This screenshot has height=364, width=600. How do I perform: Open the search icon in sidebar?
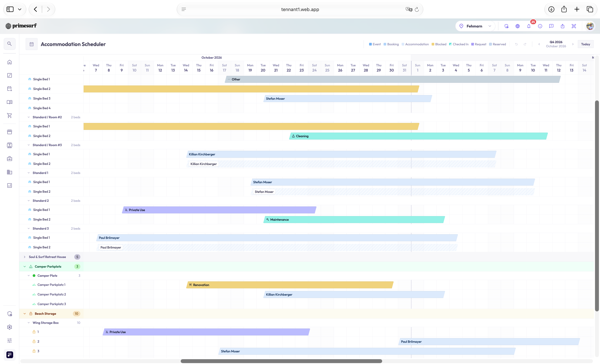9,44
